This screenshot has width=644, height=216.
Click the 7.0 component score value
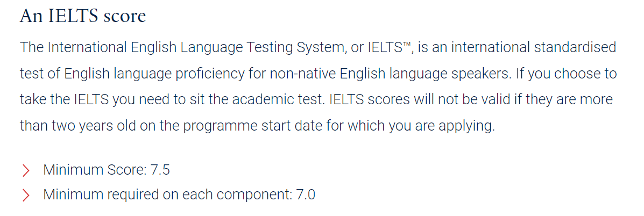(306, 195)
